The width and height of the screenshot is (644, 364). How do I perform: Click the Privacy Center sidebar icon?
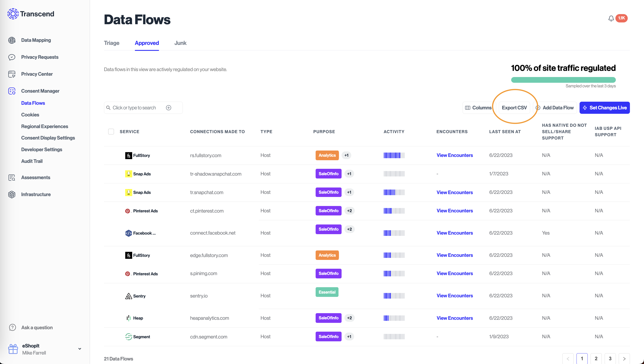pyautogui.click(x=12, y=74)
